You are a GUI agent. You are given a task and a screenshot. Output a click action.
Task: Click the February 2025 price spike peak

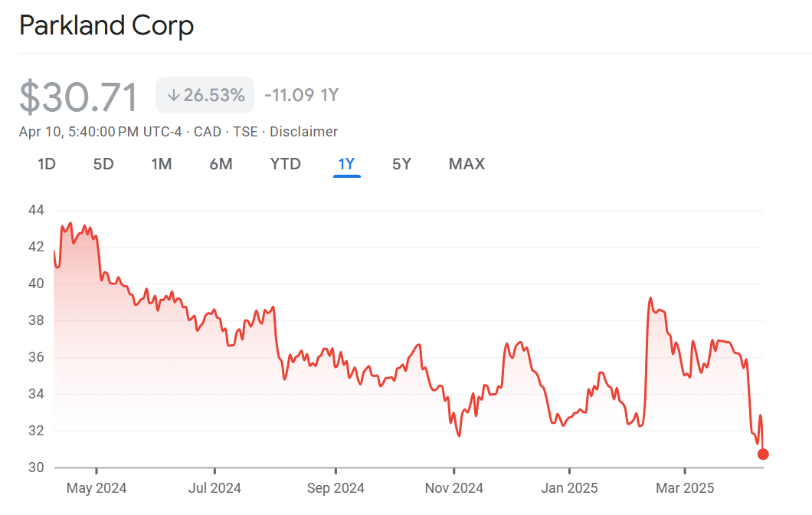point(650,298)
